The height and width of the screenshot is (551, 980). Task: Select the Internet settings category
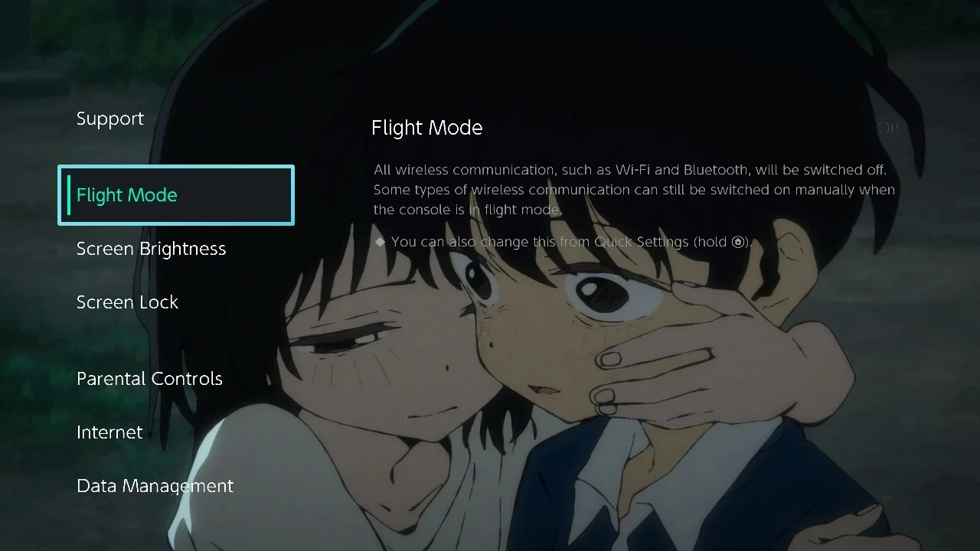109,432
